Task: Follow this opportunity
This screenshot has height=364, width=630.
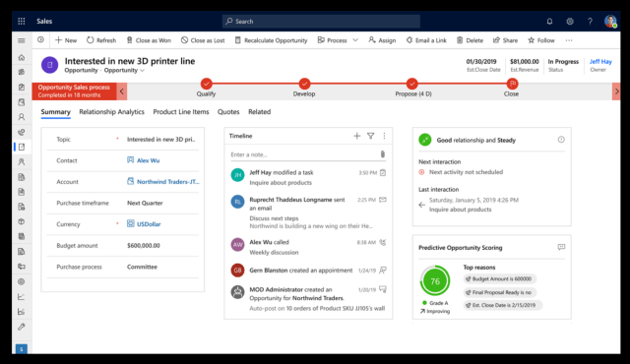Action: (x=541, y=40)
